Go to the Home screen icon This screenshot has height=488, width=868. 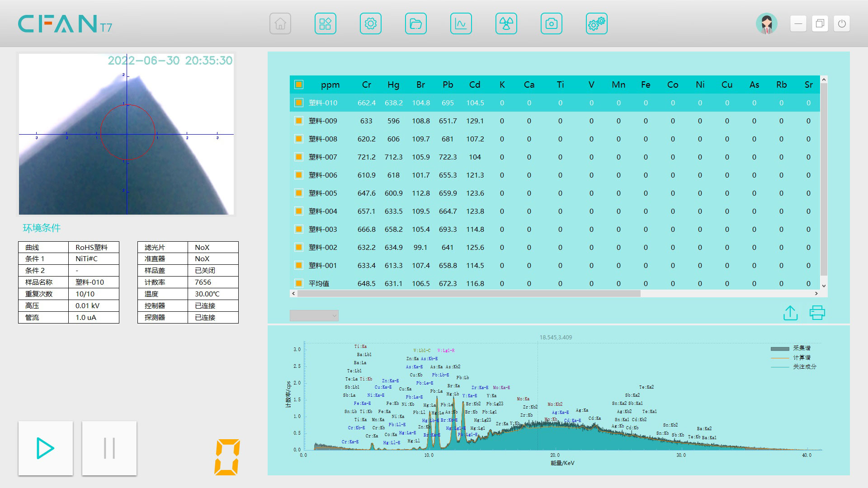tap(280, 23)
